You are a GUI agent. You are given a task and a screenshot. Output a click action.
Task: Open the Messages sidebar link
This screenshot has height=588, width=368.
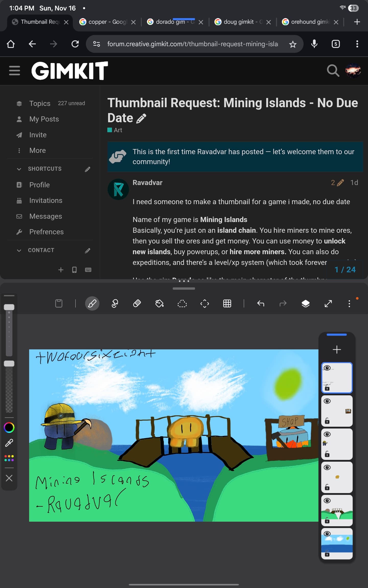pyautogui.click(x=45, y=216)
